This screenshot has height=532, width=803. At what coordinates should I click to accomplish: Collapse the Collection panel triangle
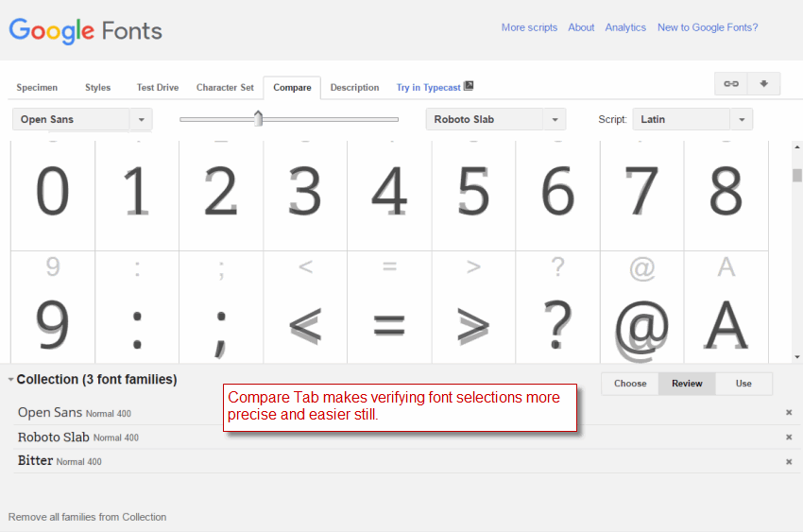[x=10, y=380]
